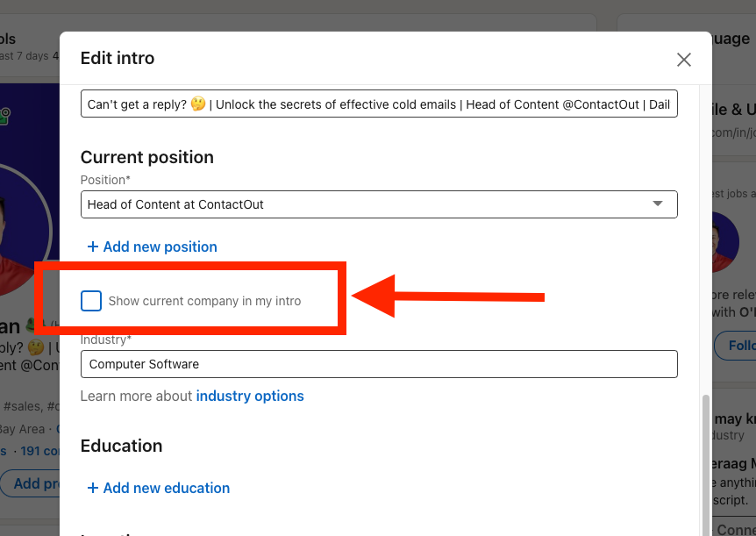
Task: Click the Connect button at bottom right
Action: [x=735, y=529]
